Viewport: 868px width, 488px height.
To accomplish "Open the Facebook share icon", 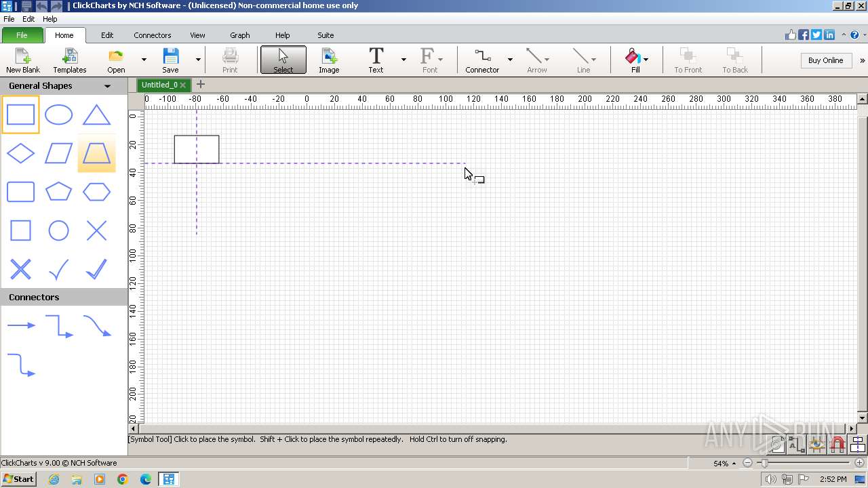I will point(804,35).
